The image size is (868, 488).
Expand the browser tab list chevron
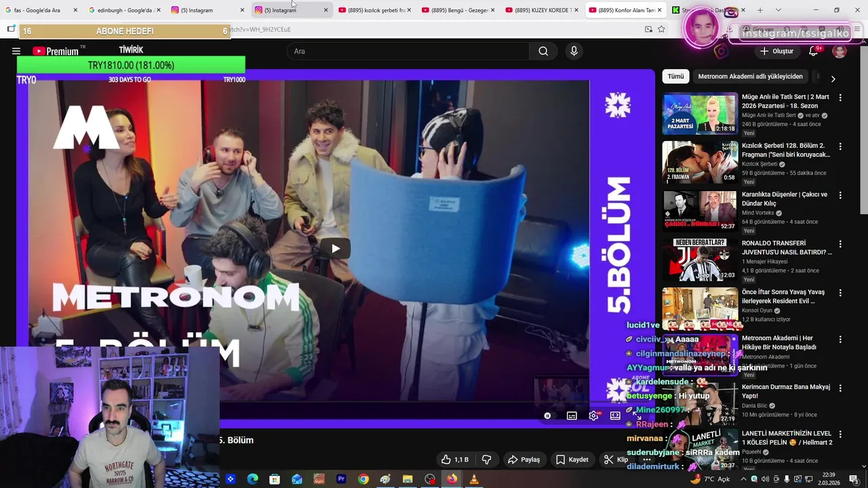coord(778,10)
